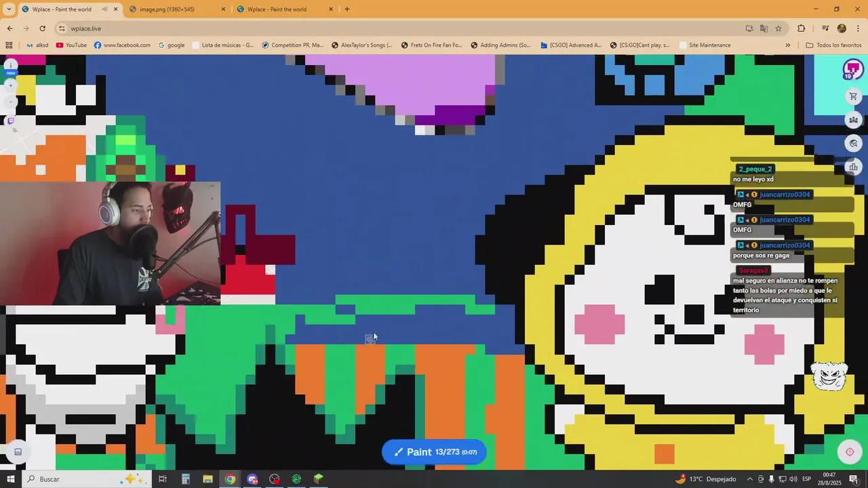868x488 pixels.
Task: Close the image.png tab
Action: click(223, 9)
